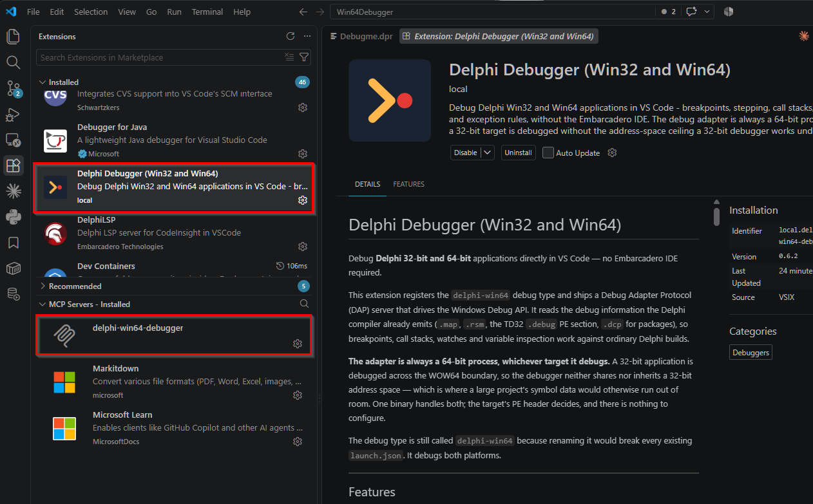The image size is (813, 504).
Task: Open the Help menu
Action: tap(242, 12)
